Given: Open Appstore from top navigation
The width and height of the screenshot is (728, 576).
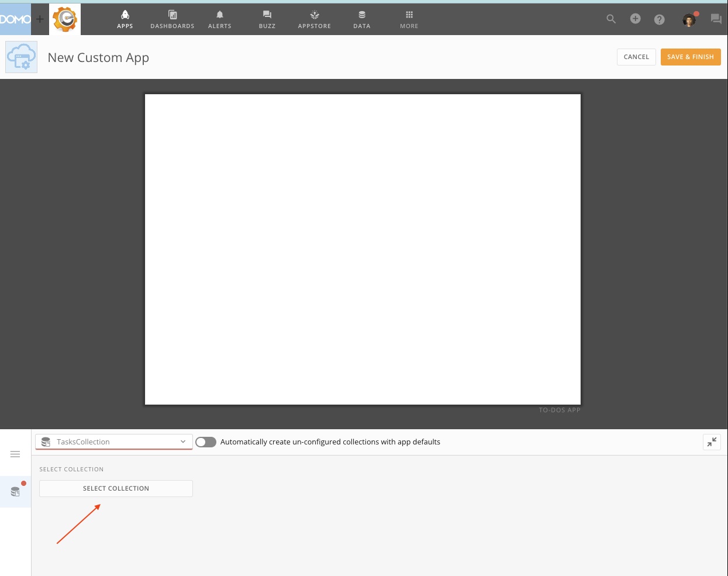Looking at the screenshot, I should point(315,19).
